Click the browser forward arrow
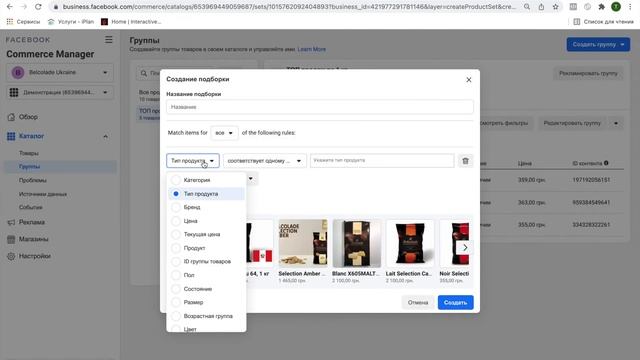The width and height of the screenshot is (640, 360). [24, 7]
